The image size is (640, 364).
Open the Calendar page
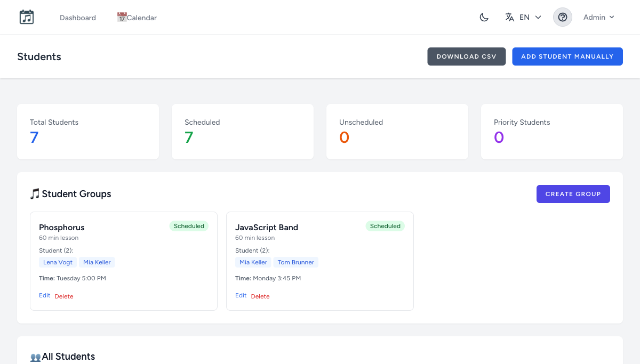(x=137, y=18)
